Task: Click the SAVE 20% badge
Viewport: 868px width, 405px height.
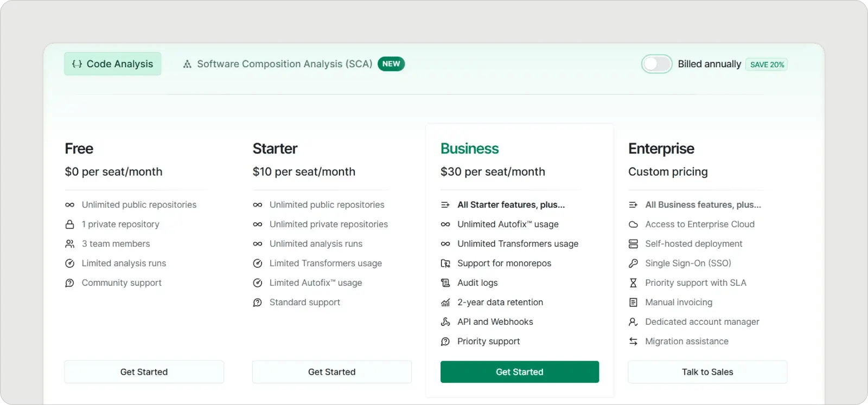Action: pos(766,64)
